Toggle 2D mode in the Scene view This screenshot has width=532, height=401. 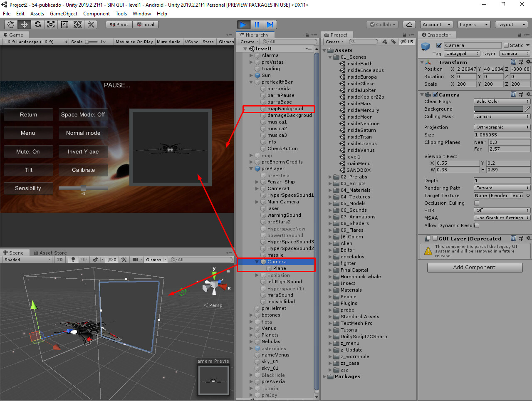tap(59, 260)
